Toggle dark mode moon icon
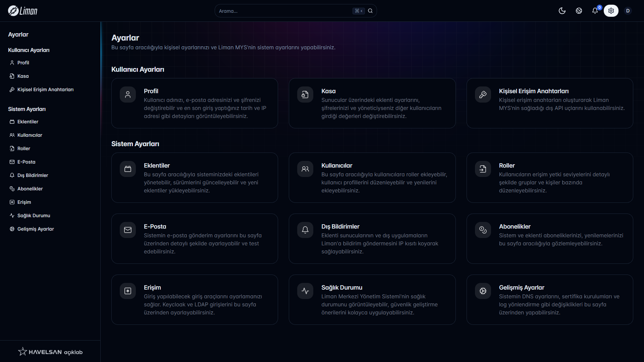The image size is (644, 362). pos(562,11)
